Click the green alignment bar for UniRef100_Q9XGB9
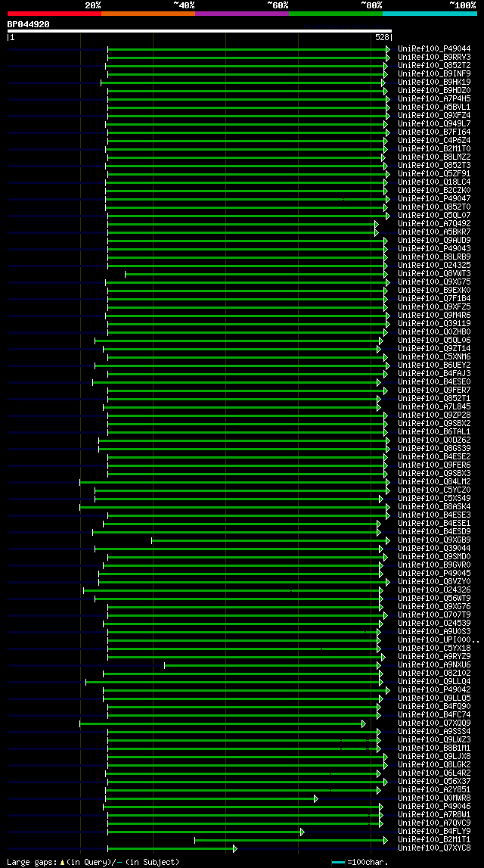This screenshot has height=868, width=484. click(x=270, y=541)
